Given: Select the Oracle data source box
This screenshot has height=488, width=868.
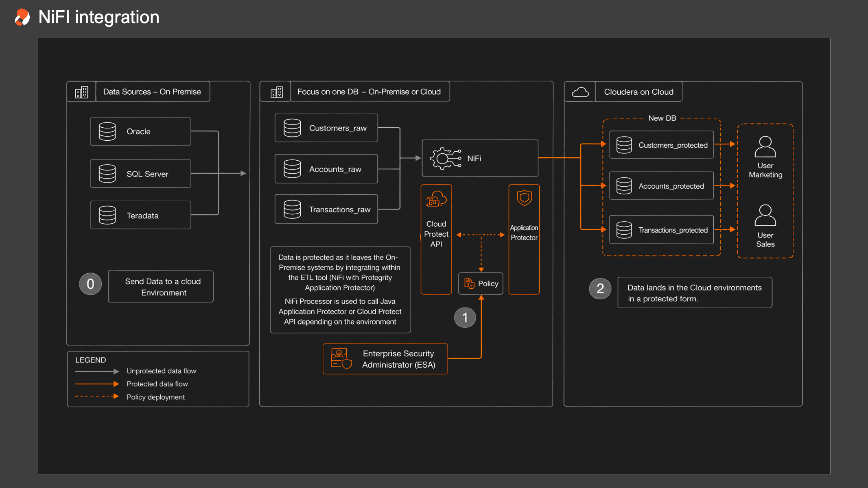Looking at the screenshot, I should 140,131.
